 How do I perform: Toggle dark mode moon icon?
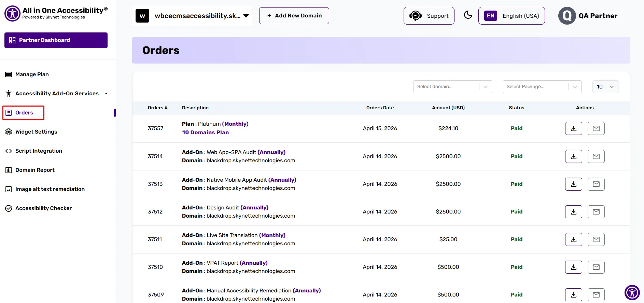coord(468,15)
